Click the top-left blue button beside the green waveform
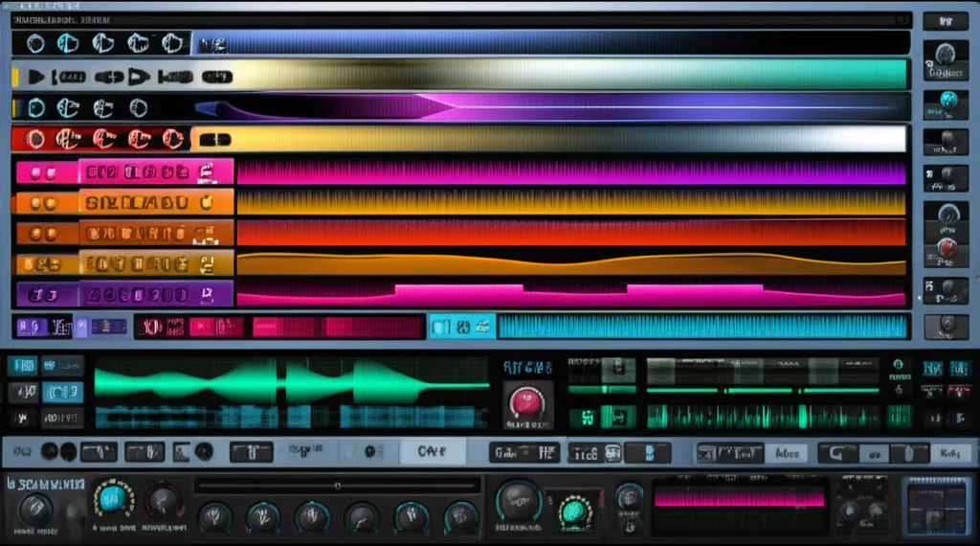980x546 pixels. (23, 365)
